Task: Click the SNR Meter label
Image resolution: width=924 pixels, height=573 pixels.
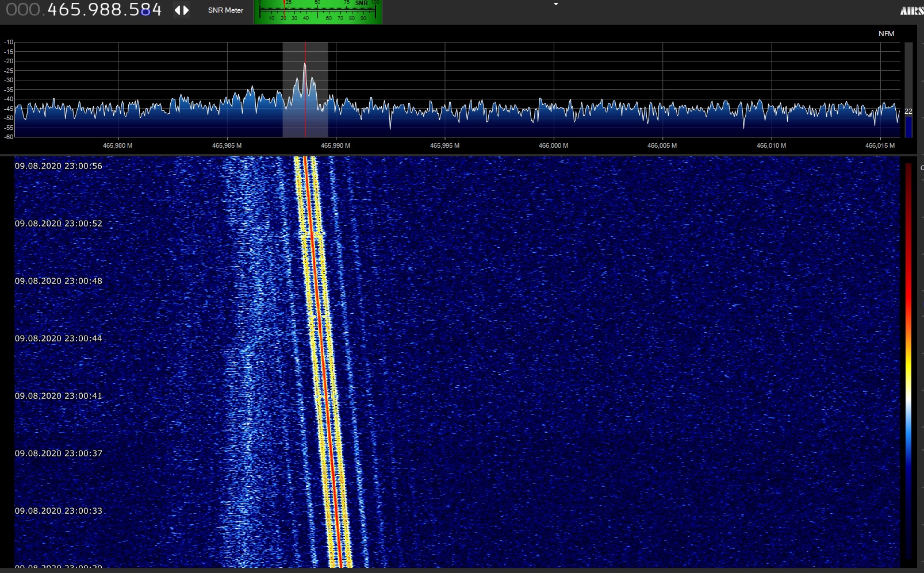Action: click(x=225, y=10)
